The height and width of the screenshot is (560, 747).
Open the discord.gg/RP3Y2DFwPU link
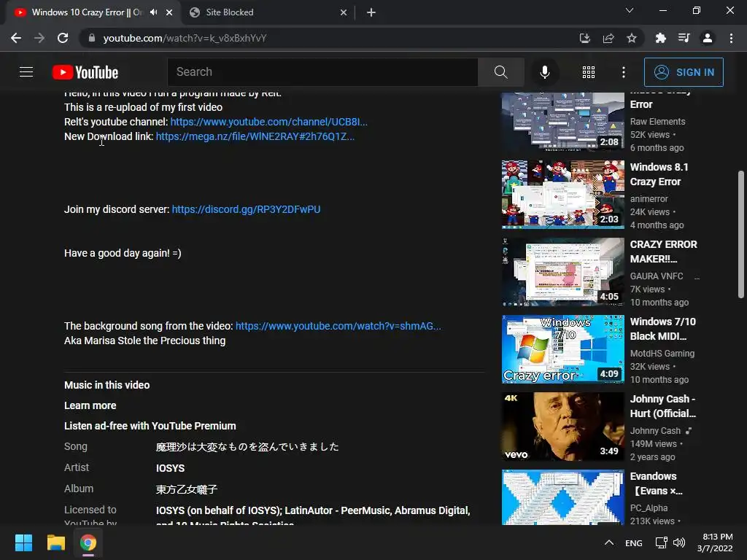click(246, 209)
